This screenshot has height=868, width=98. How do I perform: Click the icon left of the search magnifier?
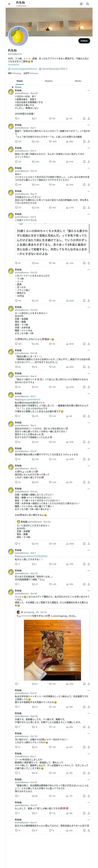click(x=81, y=4)
